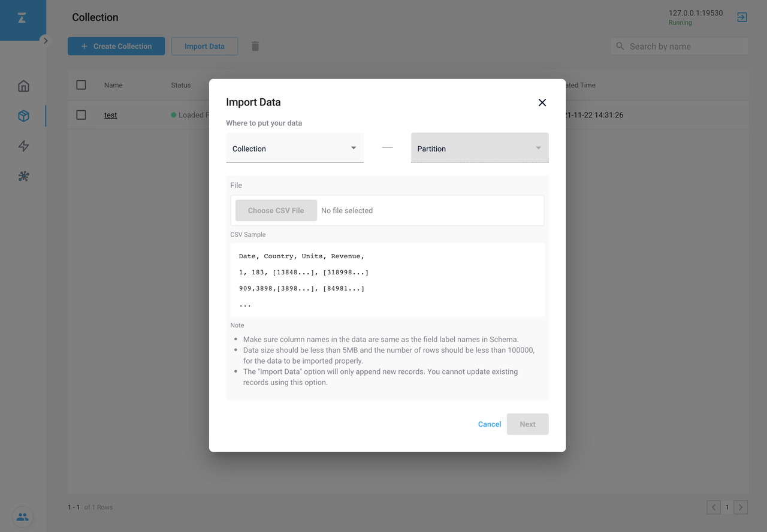
Task: Open the Collection dropdown in dialog
Action: pyautogui.click(x=295, y=148)
